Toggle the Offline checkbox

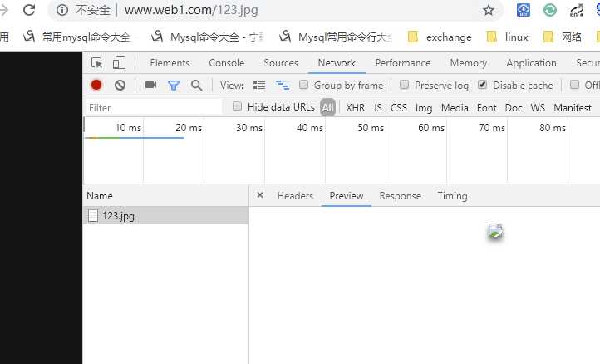coord(574,85)
